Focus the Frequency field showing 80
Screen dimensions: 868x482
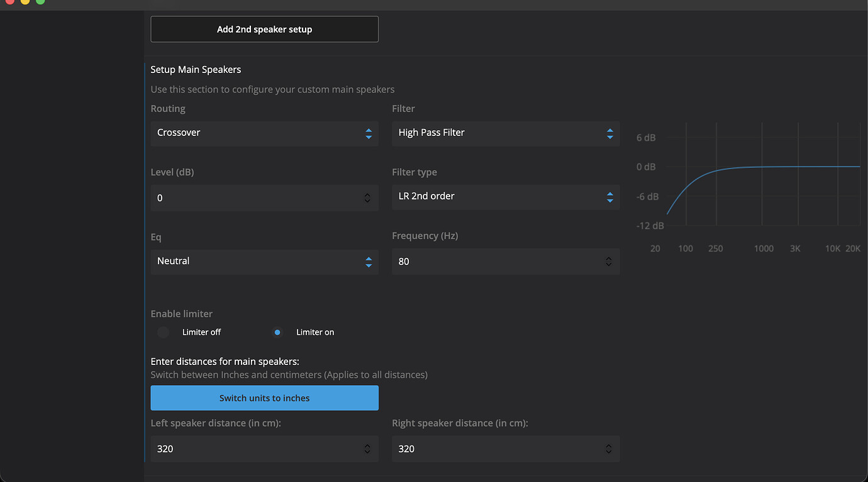coord(491,262)
